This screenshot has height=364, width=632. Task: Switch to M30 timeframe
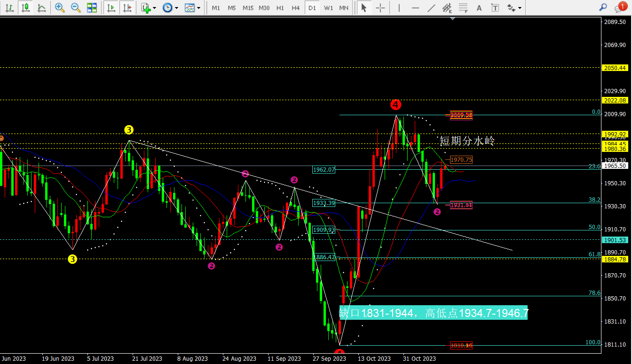point(264,8)
